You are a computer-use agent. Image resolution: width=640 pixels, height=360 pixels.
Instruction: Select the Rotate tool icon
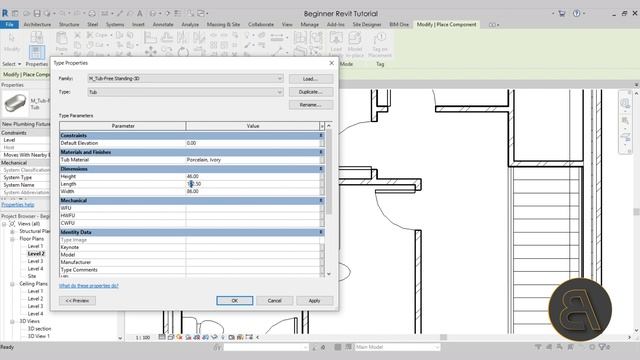(182, 52)
